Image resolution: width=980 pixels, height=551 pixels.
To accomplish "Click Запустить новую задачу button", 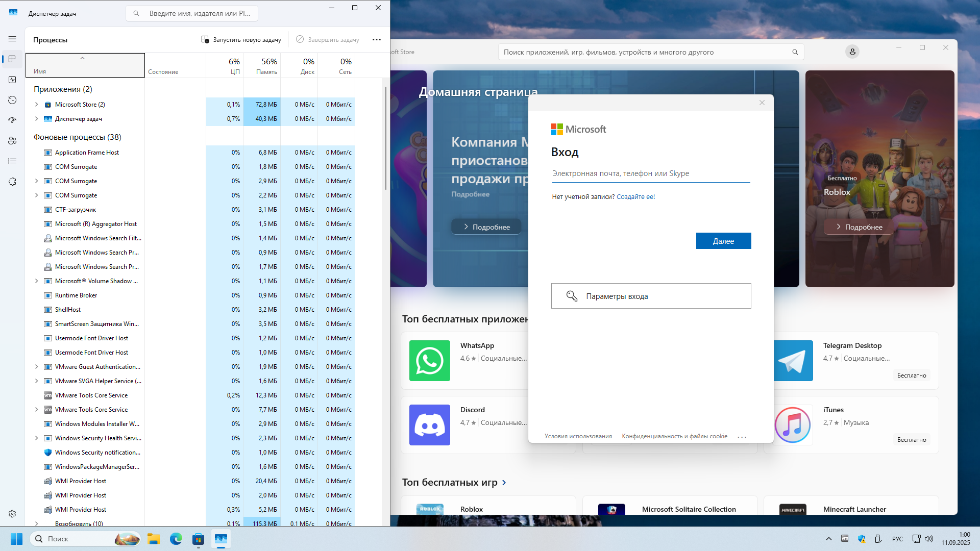I will [x=241, y=40].
